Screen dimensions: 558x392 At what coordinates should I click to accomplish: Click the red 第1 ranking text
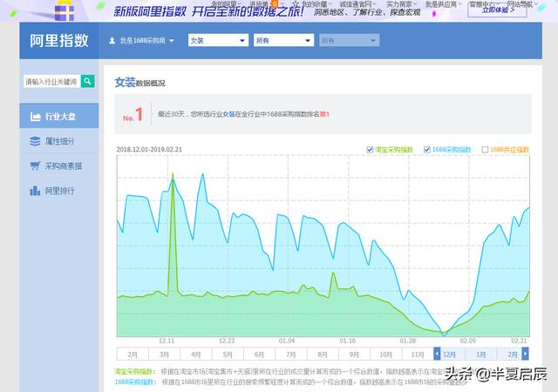(x=324, y=114)
